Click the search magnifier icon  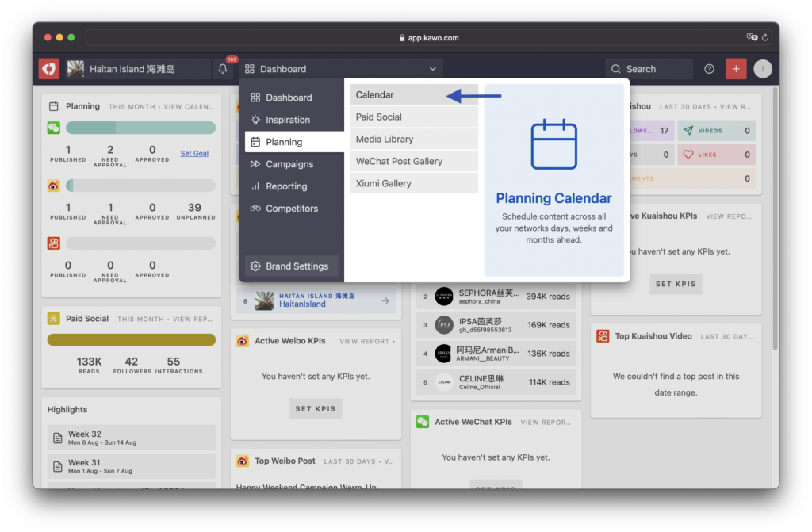click(615, 69)
